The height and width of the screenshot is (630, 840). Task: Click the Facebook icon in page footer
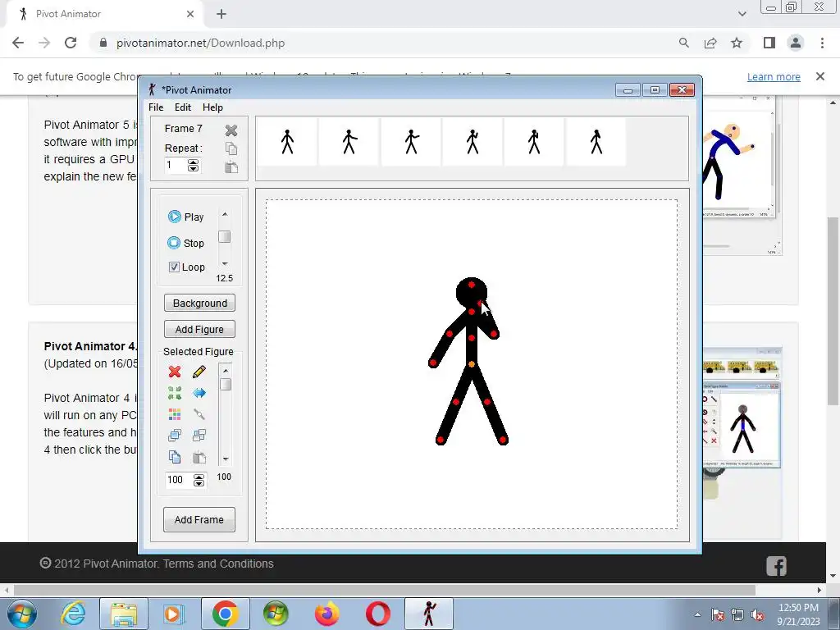776,566
